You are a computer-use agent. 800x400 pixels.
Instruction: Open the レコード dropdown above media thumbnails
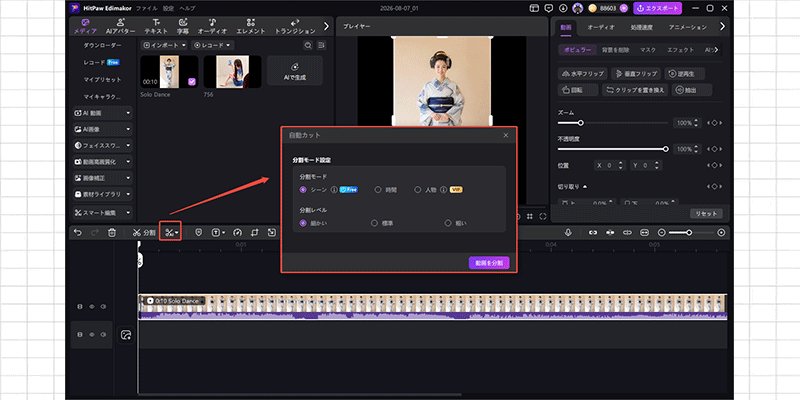[212, 45]
